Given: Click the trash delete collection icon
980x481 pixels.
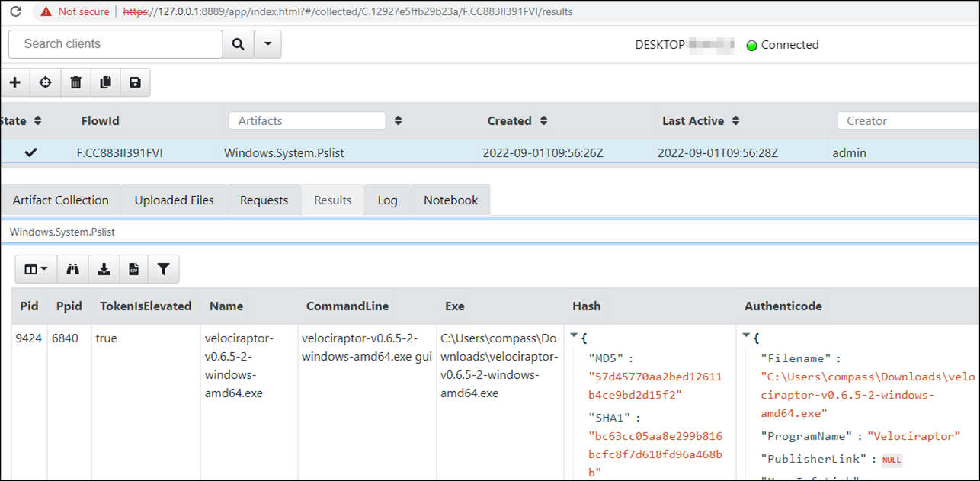Looking at the screenshot, I should [76, 82].
